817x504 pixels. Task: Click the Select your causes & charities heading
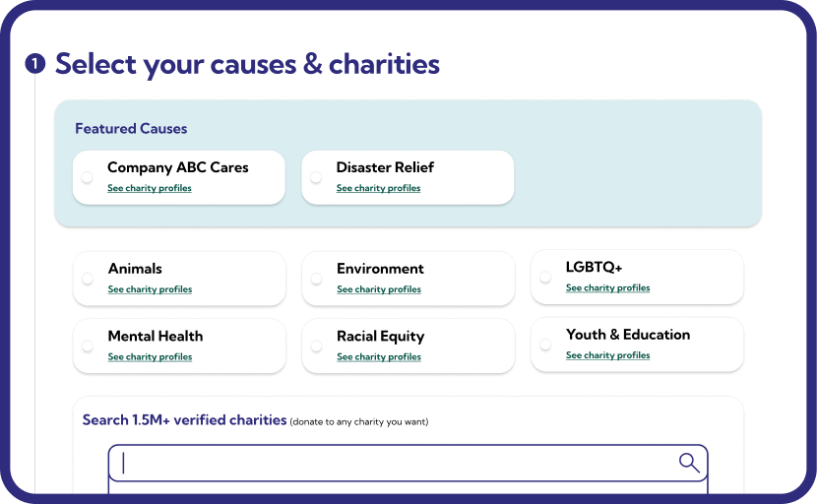pyautogui.click(x=247, y=64)
